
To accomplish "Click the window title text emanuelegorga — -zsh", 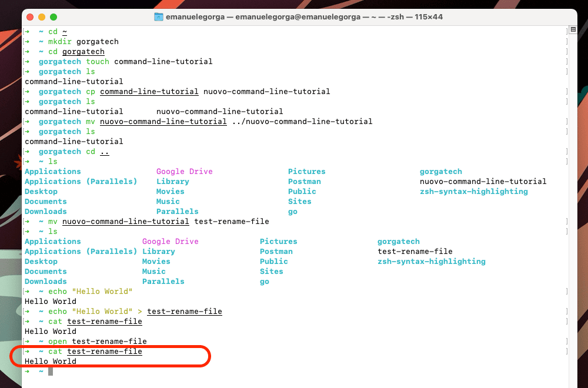I will [x=304, y=17].
